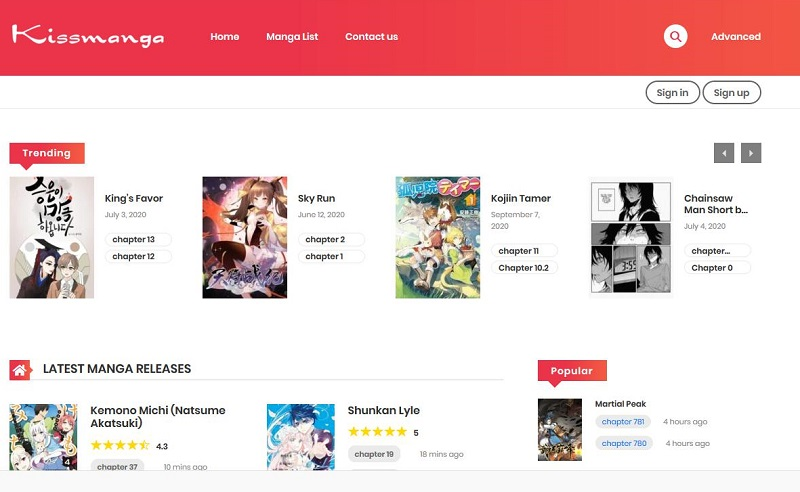Open Sky Run cover thumbnail

244,237
